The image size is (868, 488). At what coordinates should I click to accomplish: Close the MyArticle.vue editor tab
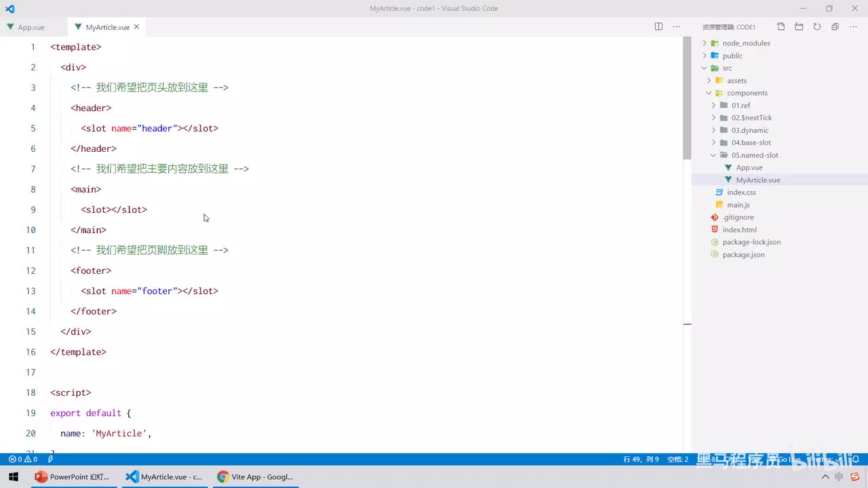click(136, 27)
